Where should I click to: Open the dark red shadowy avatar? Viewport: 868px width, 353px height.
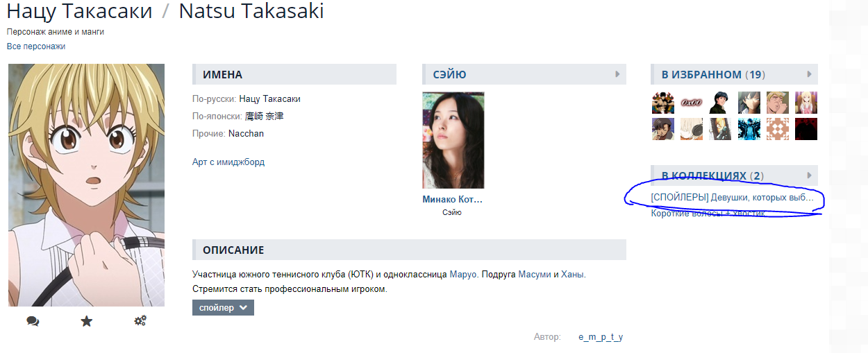(806, 129)
